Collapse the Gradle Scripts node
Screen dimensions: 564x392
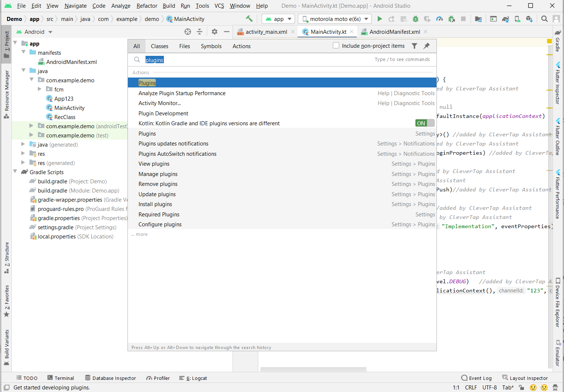tap(16, 172)
